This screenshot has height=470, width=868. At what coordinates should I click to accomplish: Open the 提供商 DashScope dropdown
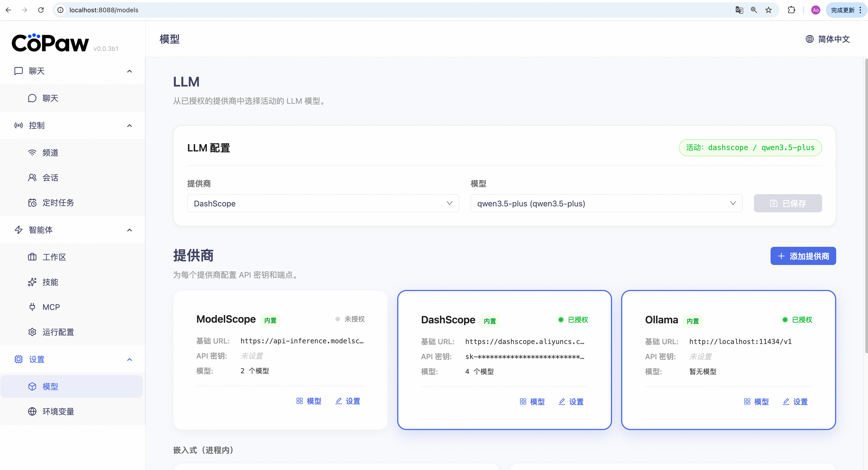[x=323, y=203]
